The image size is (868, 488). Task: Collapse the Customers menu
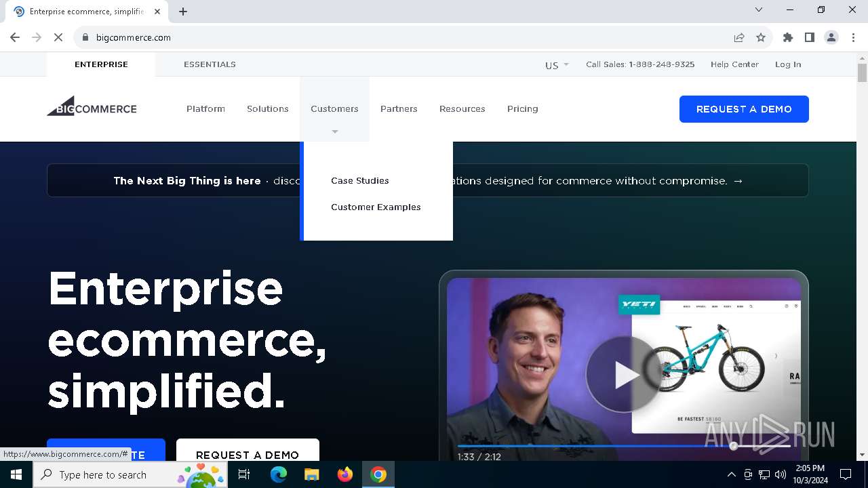point(334,108)
